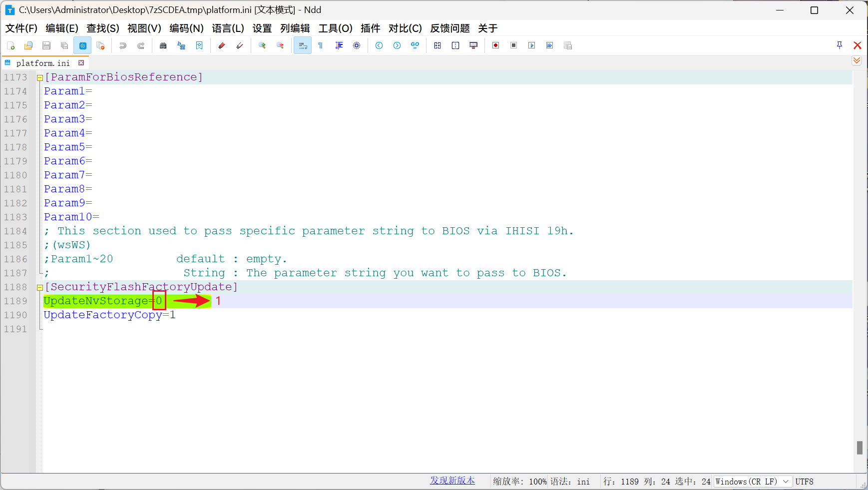Click the UpdateFactoryCopy=1 line
The height and width of the screenshot is (490, 868).
point(109,315)
